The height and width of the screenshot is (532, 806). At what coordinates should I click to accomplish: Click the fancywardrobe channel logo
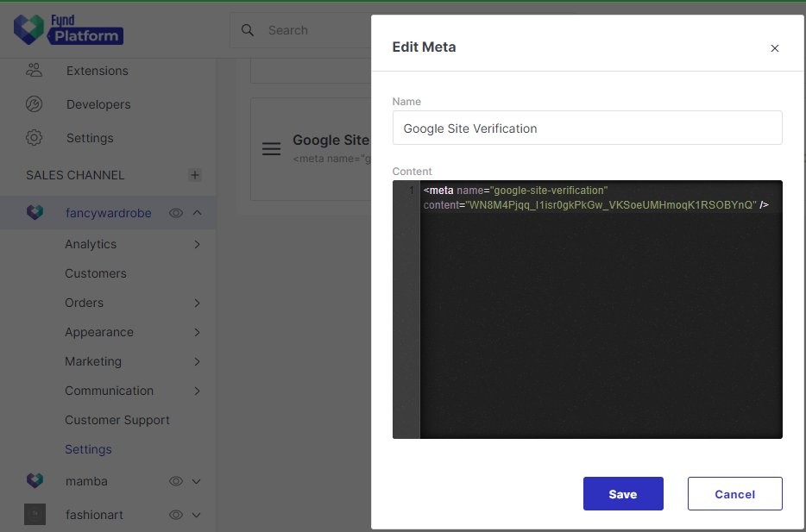pos(35,213)
